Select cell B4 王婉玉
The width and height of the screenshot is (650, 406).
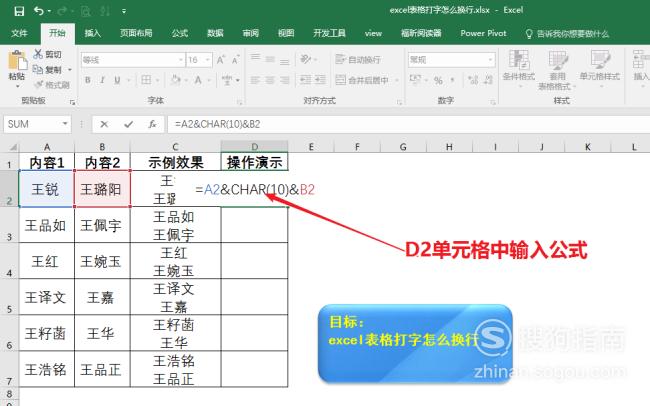[102, 261]
